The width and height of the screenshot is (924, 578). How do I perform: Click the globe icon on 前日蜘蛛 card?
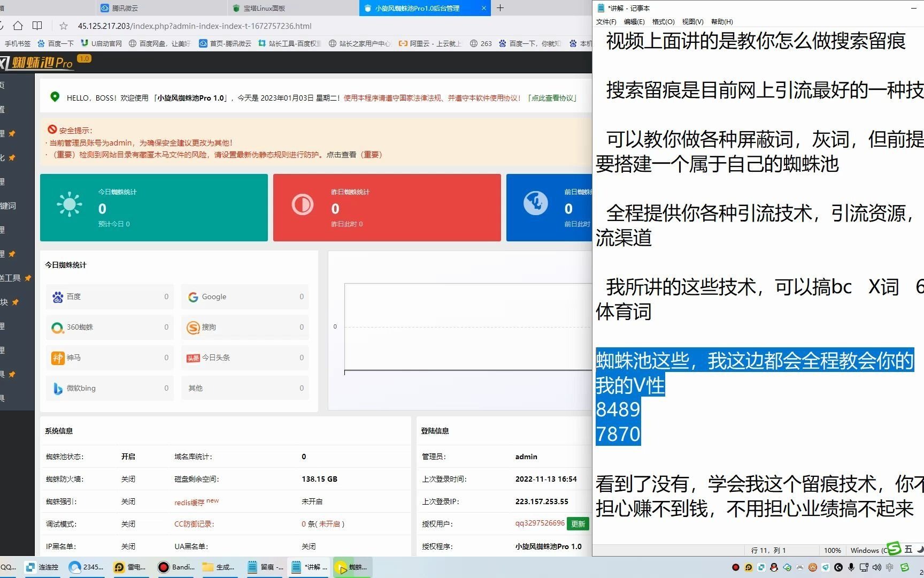tap(536, 203)
